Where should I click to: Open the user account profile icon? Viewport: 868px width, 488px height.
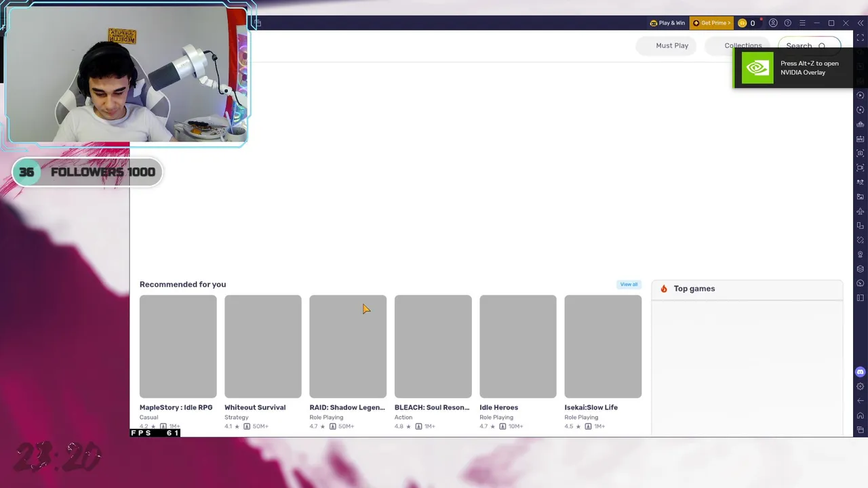(x=773, y=23)
